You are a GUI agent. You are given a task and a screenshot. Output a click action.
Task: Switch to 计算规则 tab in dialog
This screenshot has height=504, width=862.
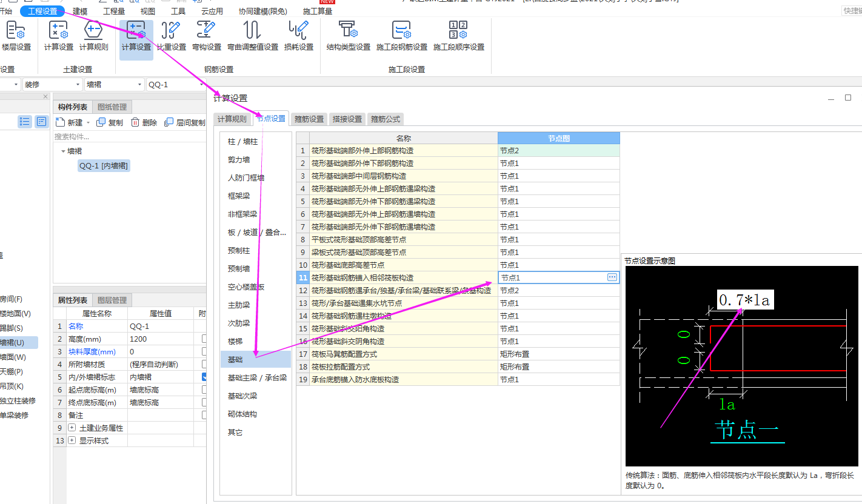point(232,119)
